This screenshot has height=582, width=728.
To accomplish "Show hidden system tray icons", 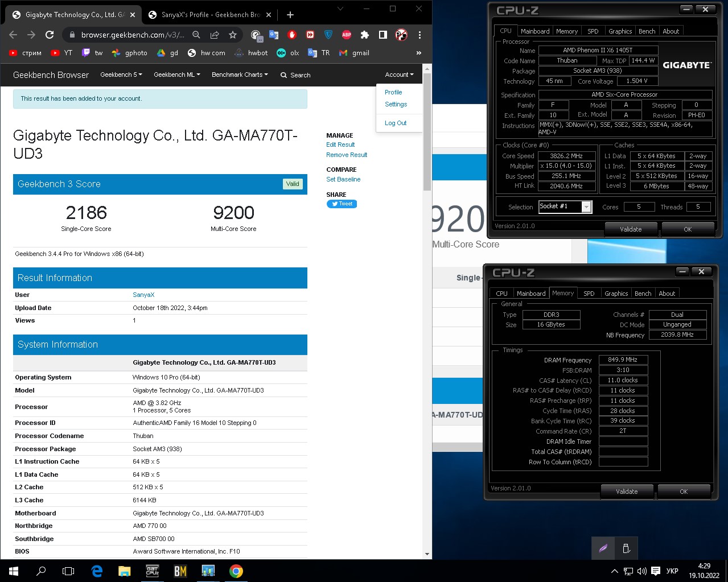I will [x=614, y=571].
